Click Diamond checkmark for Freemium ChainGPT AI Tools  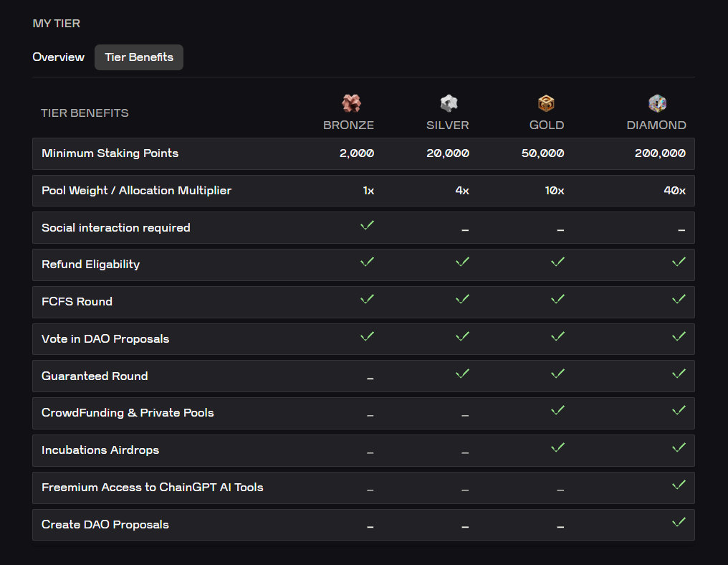pyautogui.click(x=679, y=485)
